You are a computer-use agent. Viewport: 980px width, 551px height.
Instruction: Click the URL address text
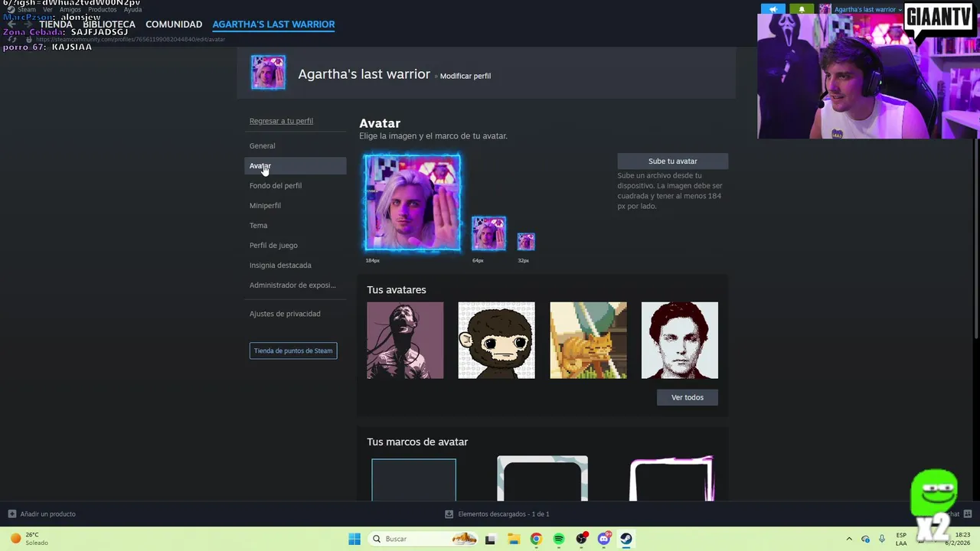click(x=130, y=39)
